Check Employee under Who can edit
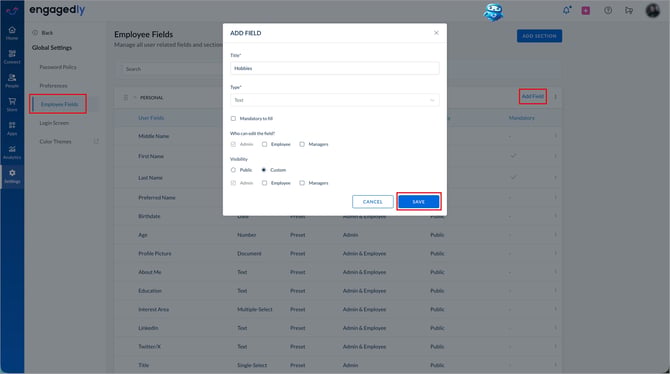This screenshot has width=670, height=374. (264, 144)
